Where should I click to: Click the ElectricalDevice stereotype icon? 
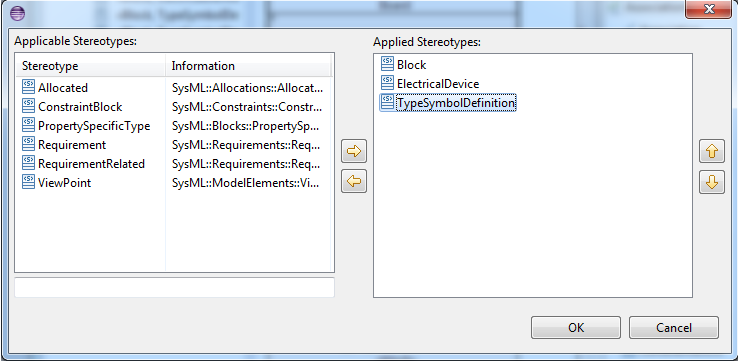(387, 83)
